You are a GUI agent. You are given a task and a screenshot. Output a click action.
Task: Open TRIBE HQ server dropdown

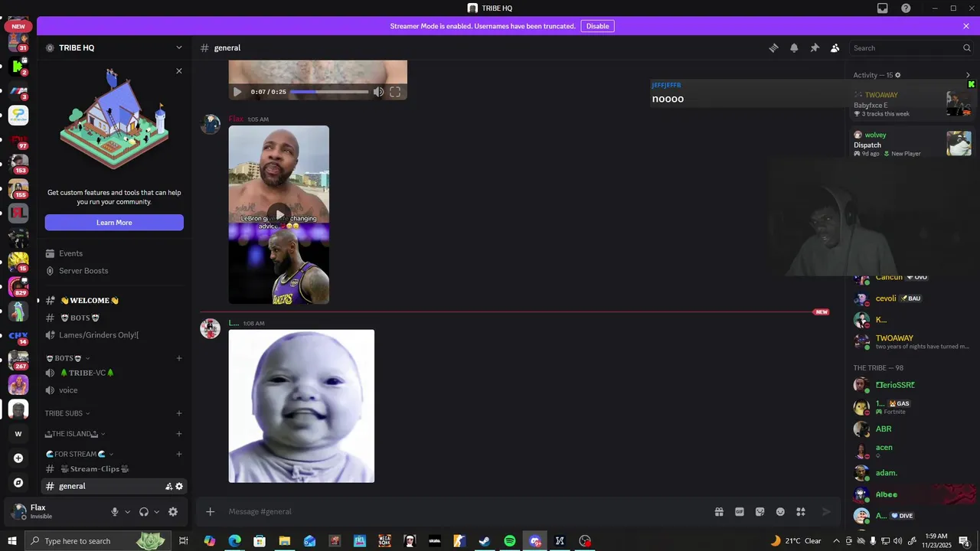tap(179, 47)
